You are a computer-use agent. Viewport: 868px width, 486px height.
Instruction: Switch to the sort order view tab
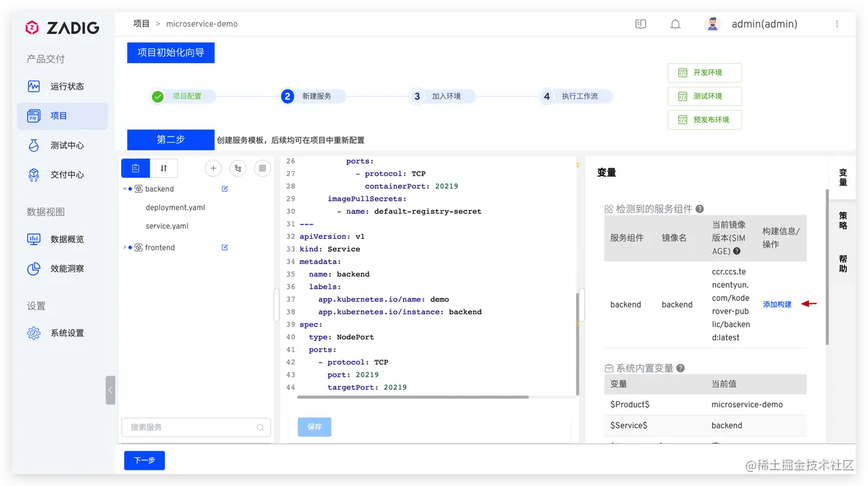[163, 168]
